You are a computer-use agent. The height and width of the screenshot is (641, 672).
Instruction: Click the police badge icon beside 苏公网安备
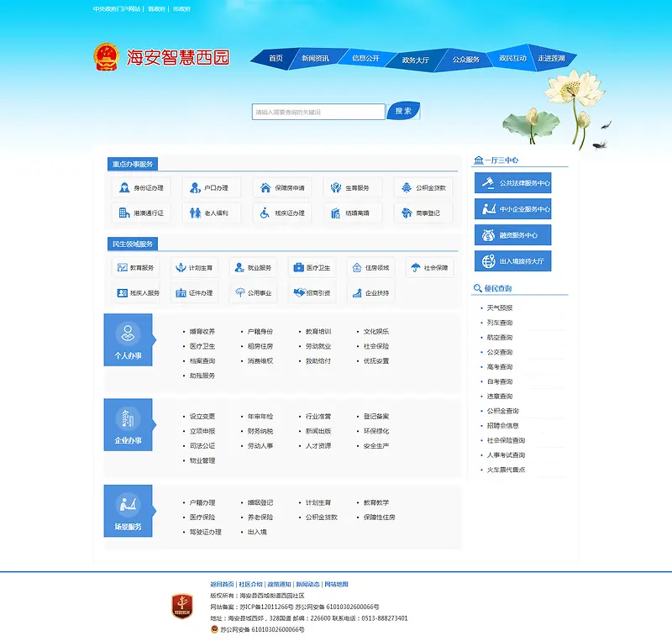(214, 629)
